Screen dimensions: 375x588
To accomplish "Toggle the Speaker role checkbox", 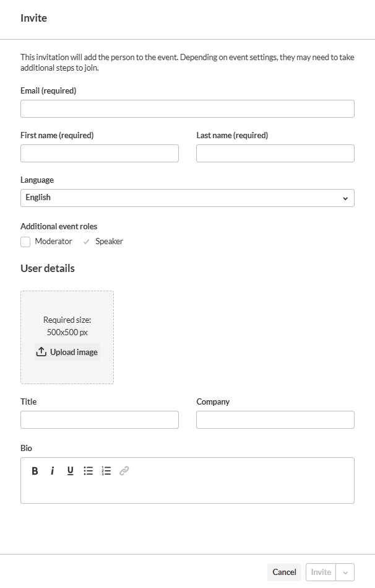I will coord(86,242).
